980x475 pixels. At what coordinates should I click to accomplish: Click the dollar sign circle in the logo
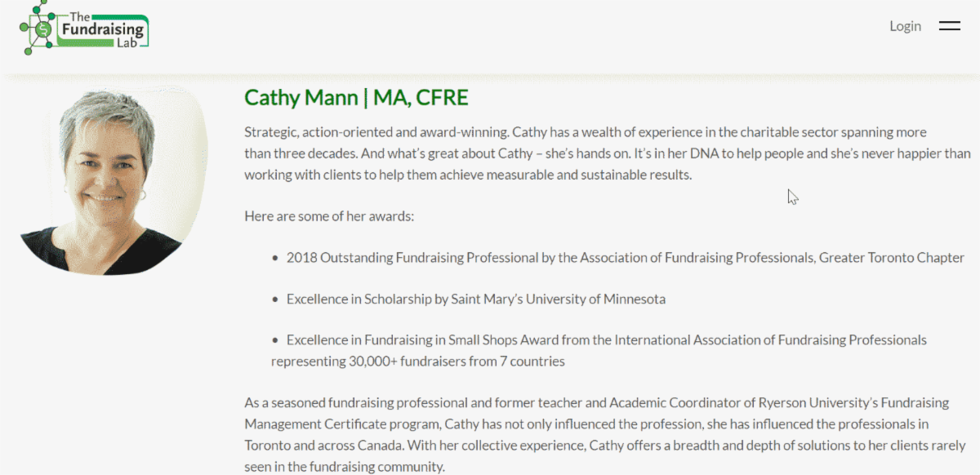click(43, 30)
